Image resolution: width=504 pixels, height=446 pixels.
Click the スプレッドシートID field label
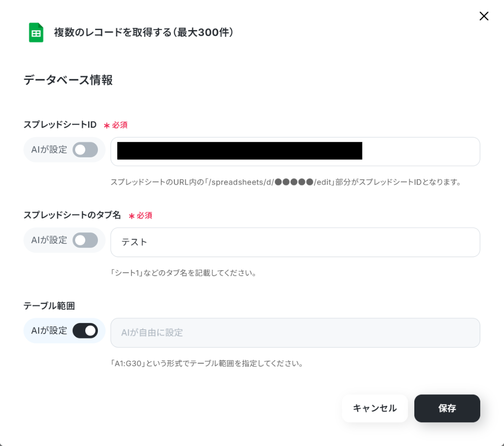click(60, 124)
